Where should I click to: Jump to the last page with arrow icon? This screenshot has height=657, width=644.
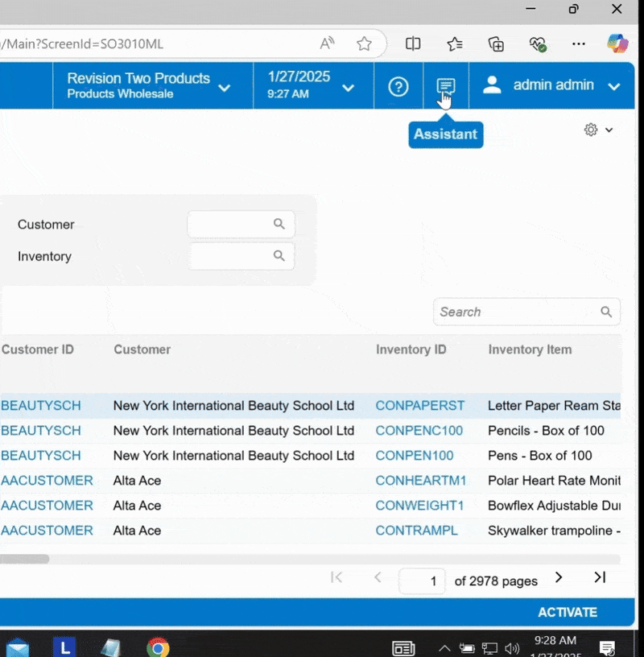[x=598, y=578]
